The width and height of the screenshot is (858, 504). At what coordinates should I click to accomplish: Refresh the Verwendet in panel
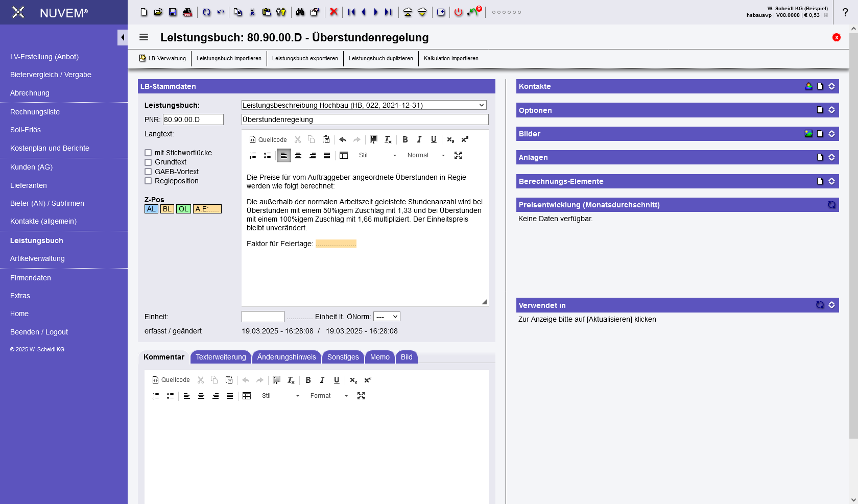(820, 305)
